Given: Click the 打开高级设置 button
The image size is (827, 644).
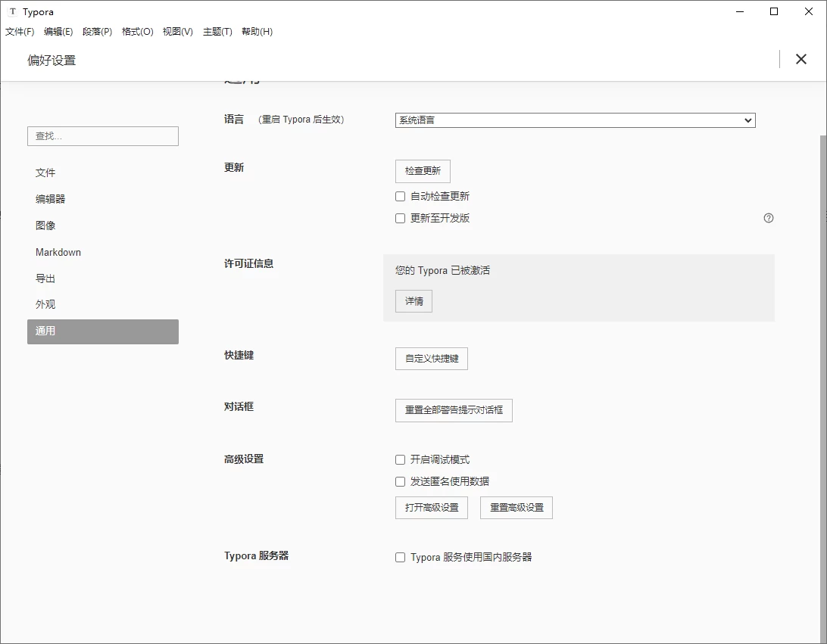Looking at the screenshot, I should 431,507.
